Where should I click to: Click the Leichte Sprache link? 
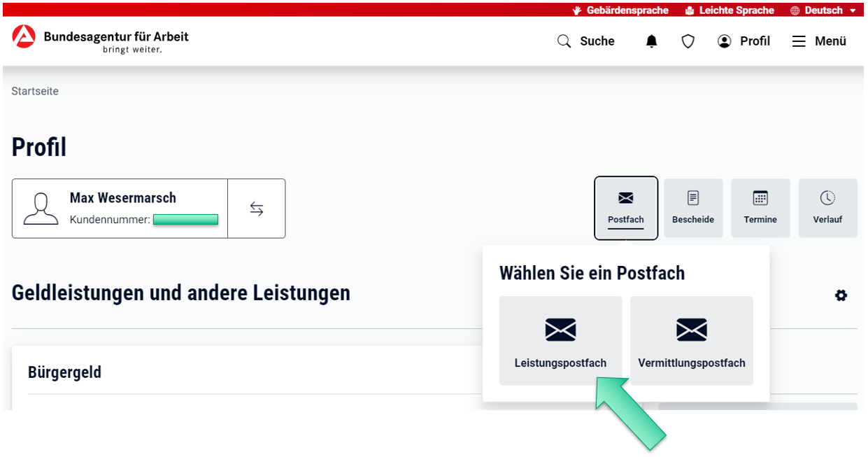[729, 10]
